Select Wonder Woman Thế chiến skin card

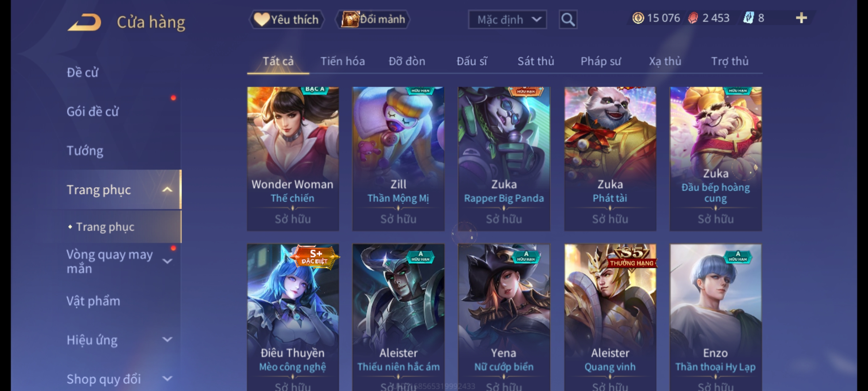tap(293, 159)
